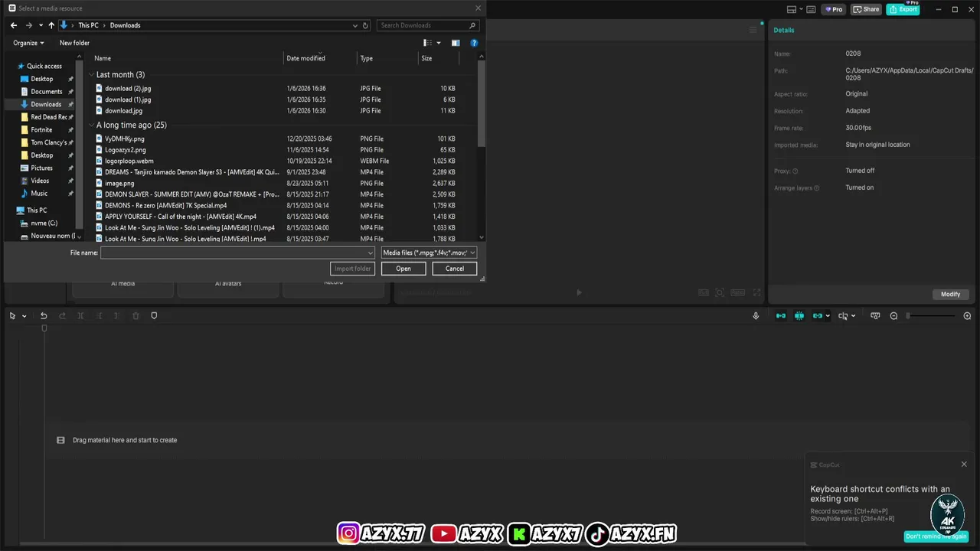Click the player hamburger menu icon
The image size is (980, 551).
(753, 30)
